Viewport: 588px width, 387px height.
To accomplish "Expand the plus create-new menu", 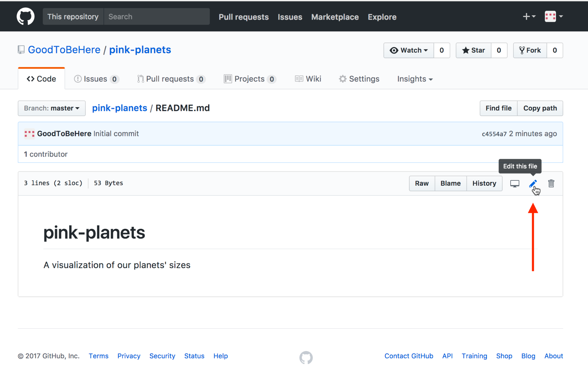I will tap(529, 16).
